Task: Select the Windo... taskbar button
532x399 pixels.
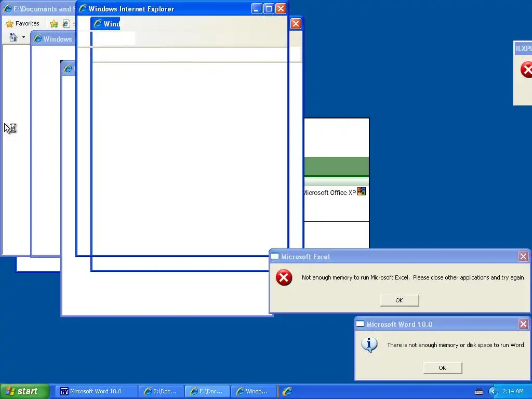Action: (x=254, y=391)
